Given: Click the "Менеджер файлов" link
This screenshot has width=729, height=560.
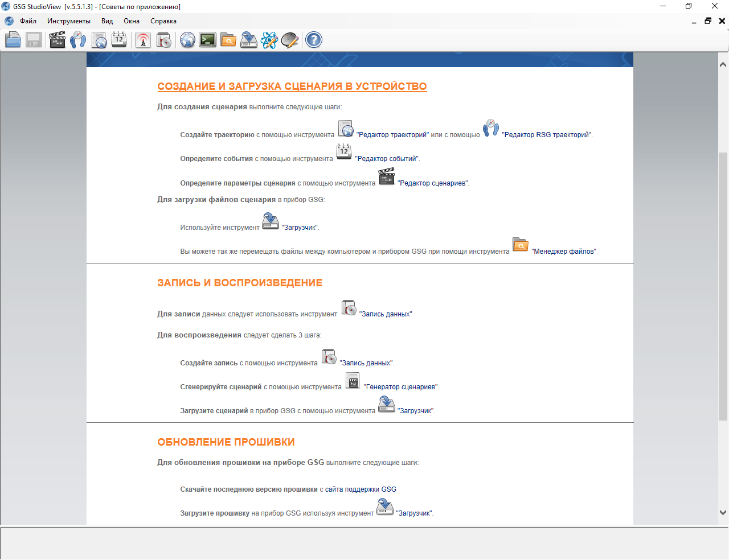Looking at the screenshot, I should (564, 252).
